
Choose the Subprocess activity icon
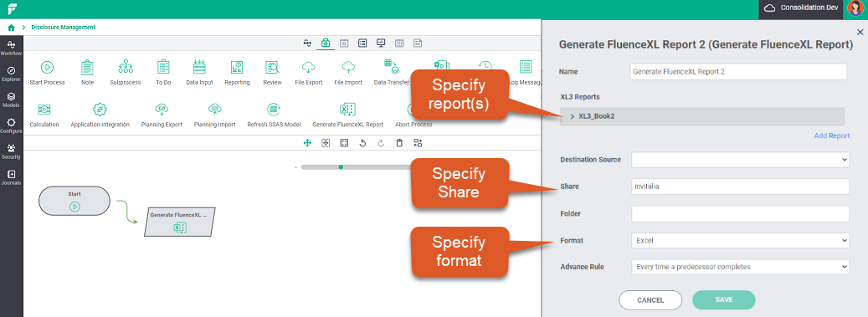(x=125, y=67)
